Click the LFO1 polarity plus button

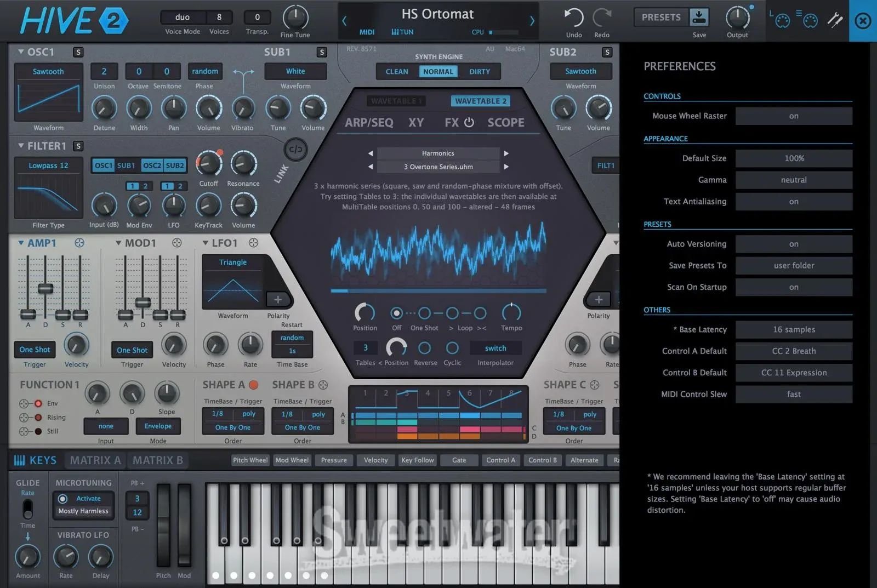(278, 299)
